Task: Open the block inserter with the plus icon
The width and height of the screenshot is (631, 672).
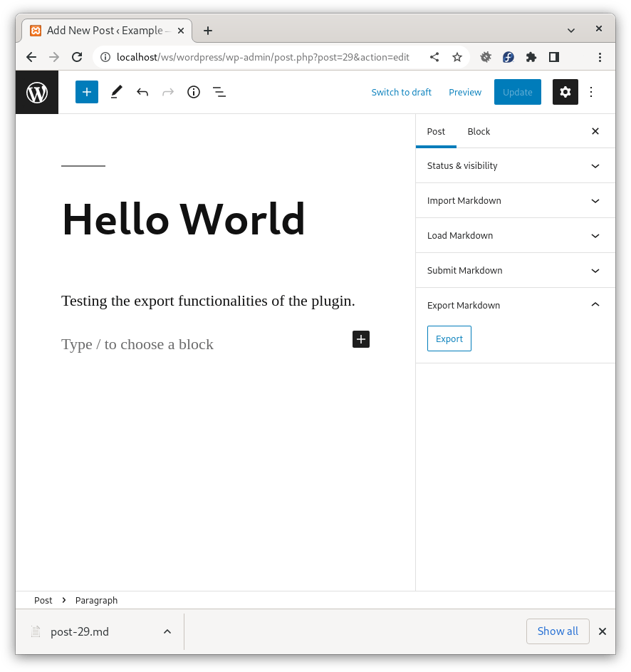Action: coord(86,92)
